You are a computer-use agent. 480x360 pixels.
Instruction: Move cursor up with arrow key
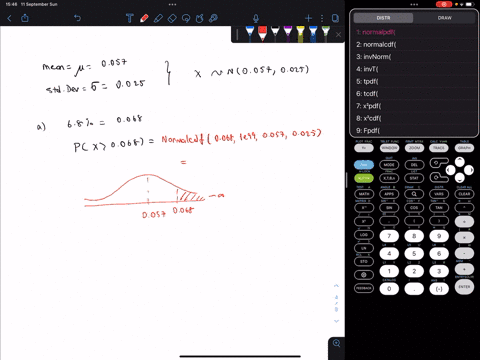coord(460,162)
